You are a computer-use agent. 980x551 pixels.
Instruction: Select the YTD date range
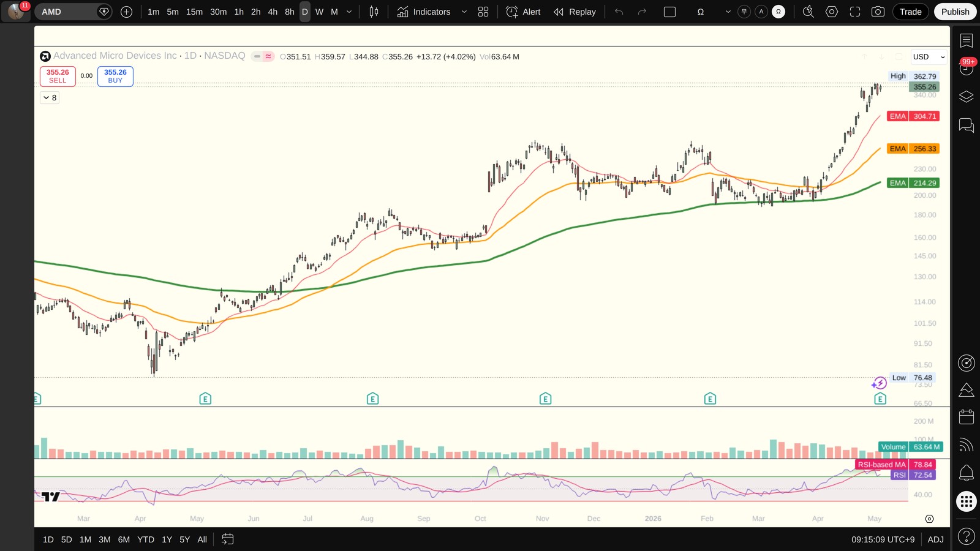[x=146, y=539]
